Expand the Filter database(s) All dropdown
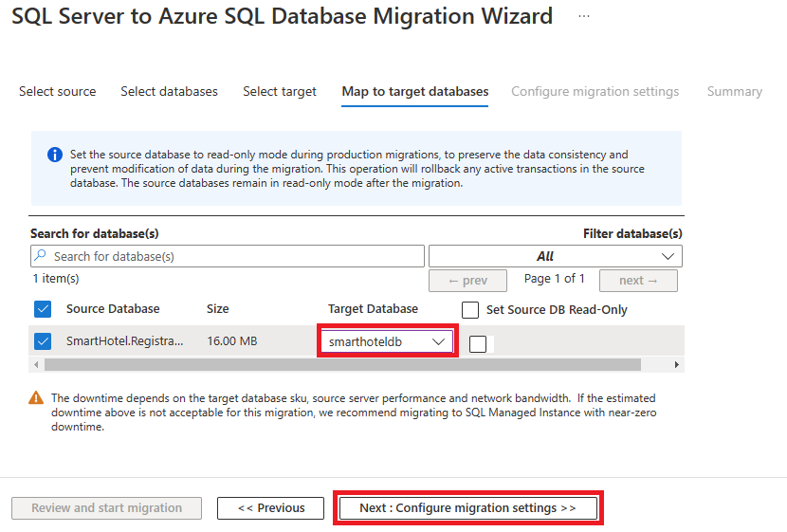 [x=555, y=256]
